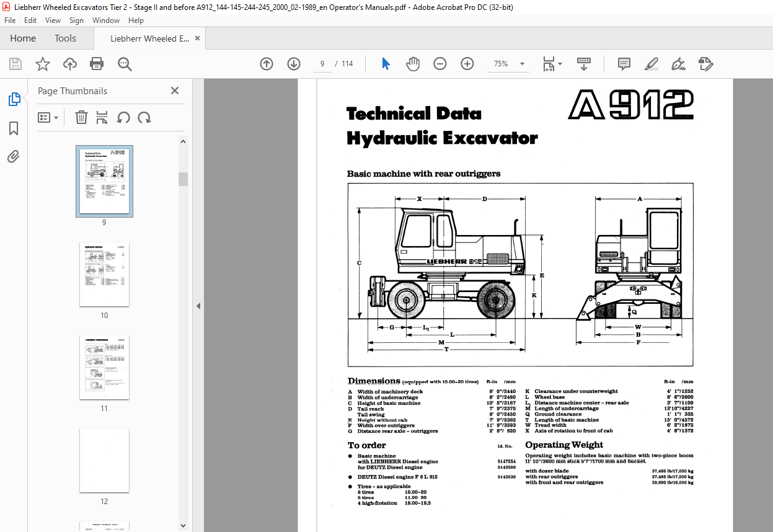Open the Sign document tool
This screenshot has height=532, width=773.
click(678, 64)
